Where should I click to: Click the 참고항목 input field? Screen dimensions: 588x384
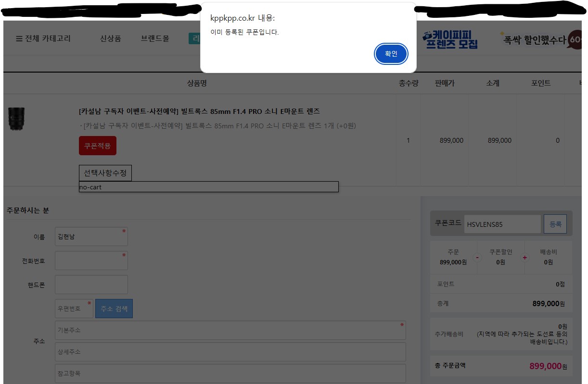pos(230,373)
